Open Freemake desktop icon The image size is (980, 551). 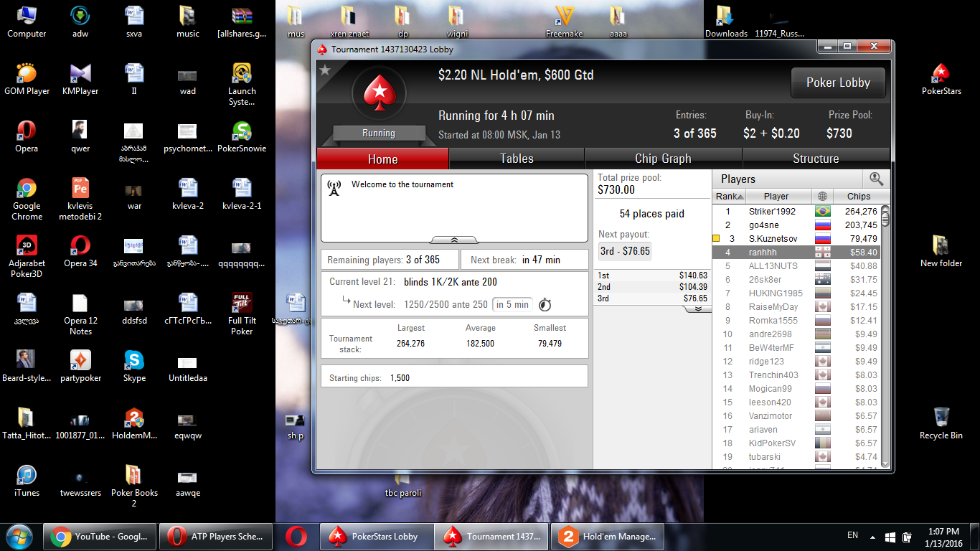click(x=565, y=22)
